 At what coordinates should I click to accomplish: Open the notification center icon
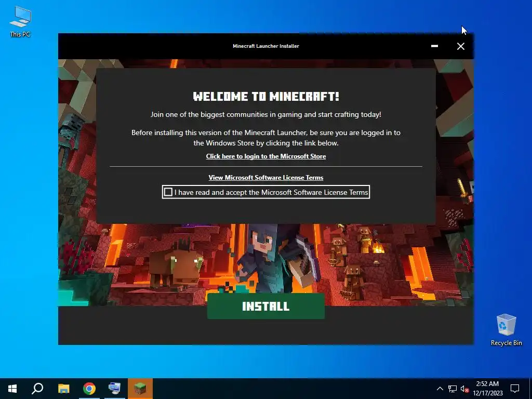(515, 389)
